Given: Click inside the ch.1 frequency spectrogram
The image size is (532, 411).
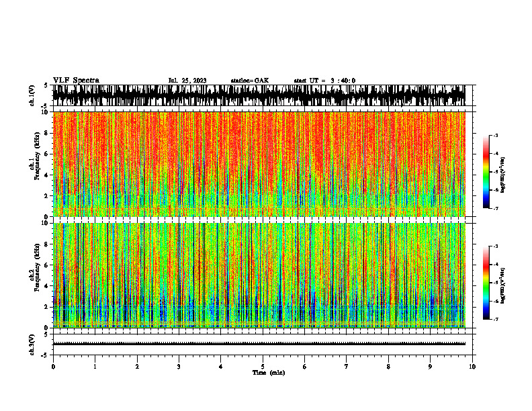Looking at the screenshot, I should tap(259, 164).
